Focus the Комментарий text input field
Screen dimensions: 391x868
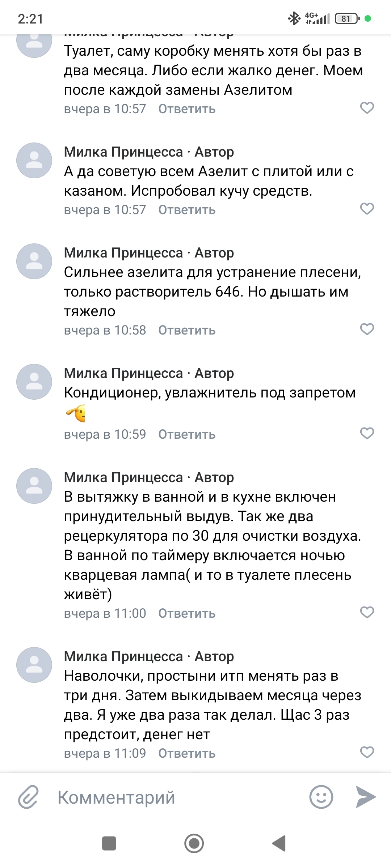[x=177, y=797]
